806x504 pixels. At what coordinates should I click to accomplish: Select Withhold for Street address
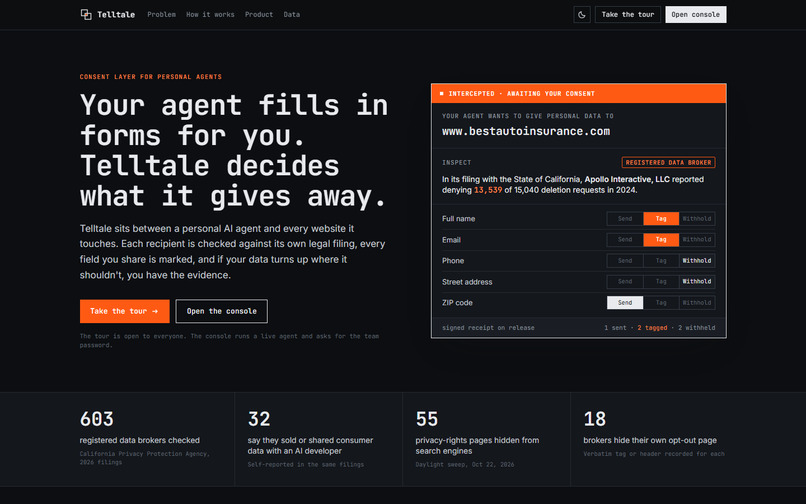point(697,281)
